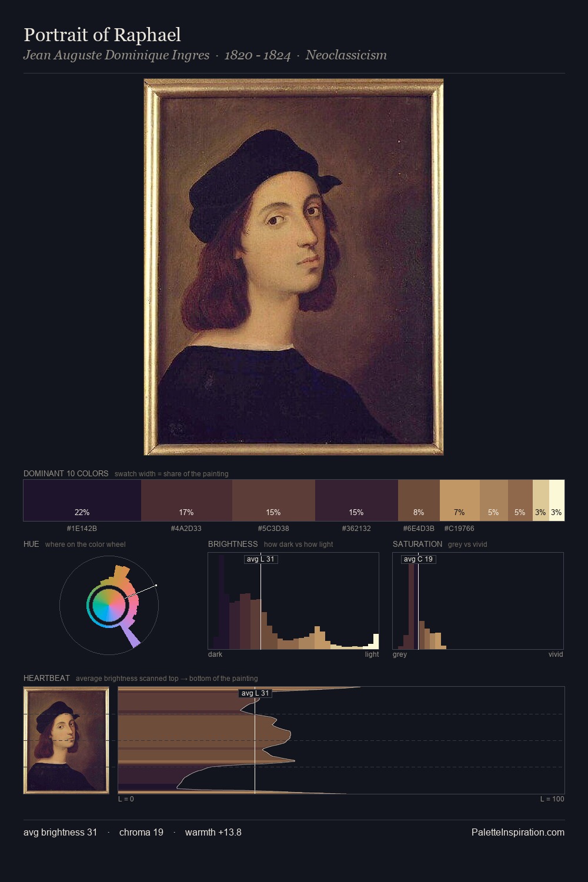Open the PaletteInspiration.com link

[518, 833]
